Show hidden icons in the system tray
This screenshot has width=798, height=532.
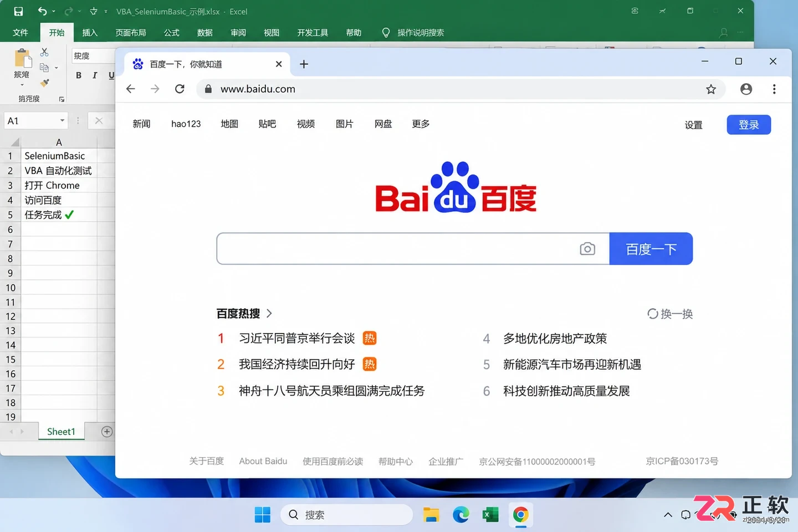(668, 515)
